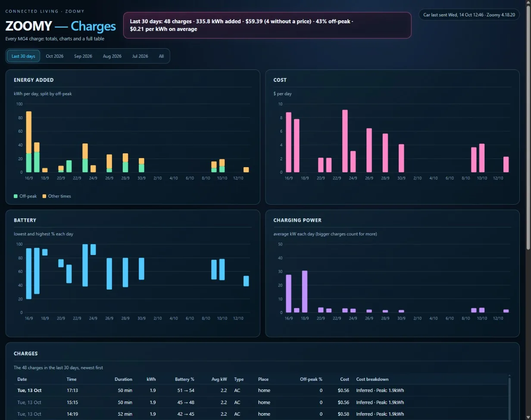The image size is (531, 420).
Task: Sort table by Duration column header
Action: 123,379
